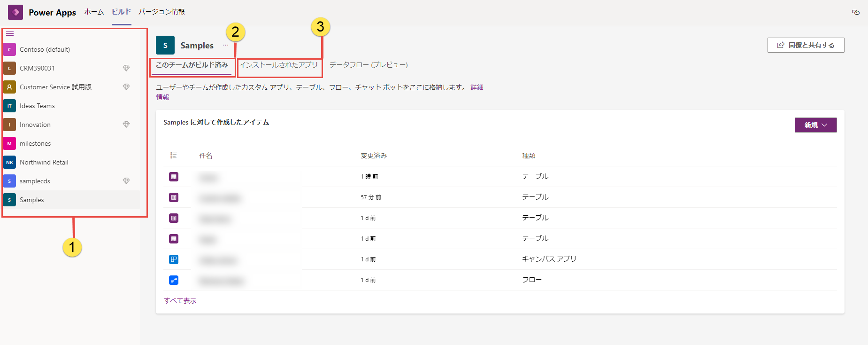Click the キャンバス アプリ type cell
868x345 pixels.
[x=549, y=259]
